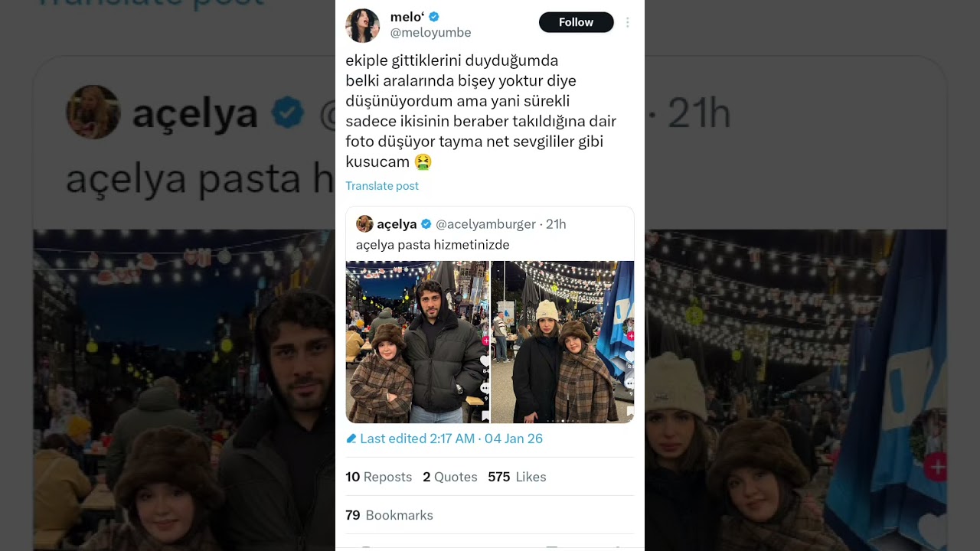Click the verified badge beside açelya in quote

click(x=426, y=224)
